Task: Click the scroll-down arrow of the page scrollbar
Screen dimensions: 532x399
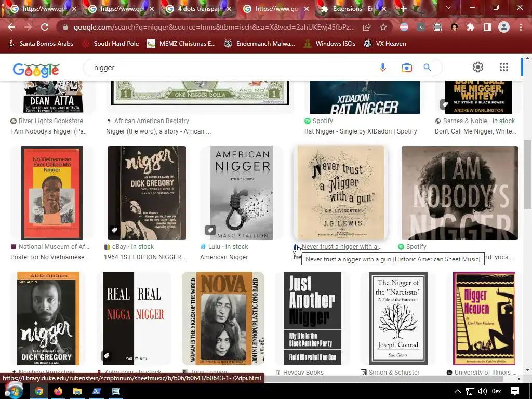Action: pyautogui.click(x=528, y=370)
